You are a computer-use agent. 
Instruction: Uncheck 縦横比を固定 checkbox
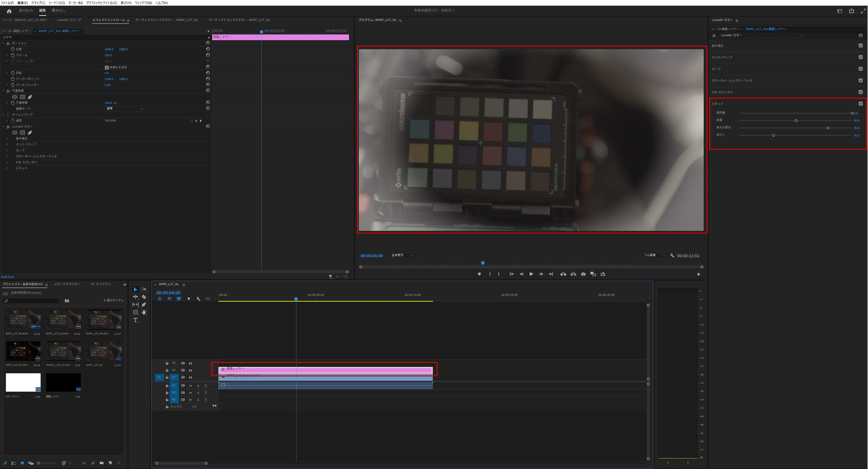107,67
